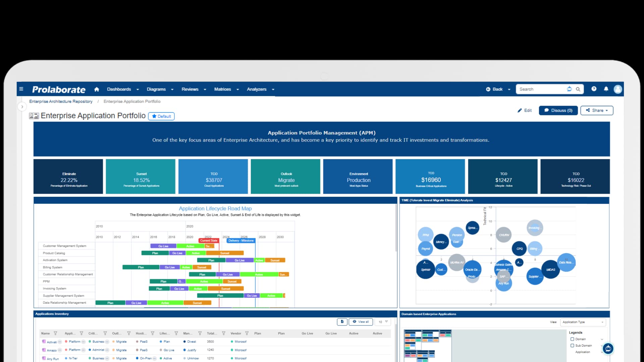The height and width of the screenshot is (362, 644).
Task: Click Sunset bar of Activation System row
Action: tap(275, 260)
